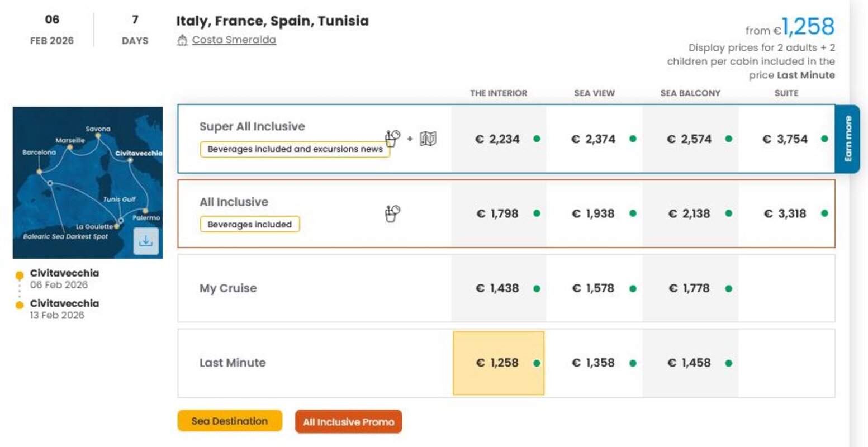Select Last Minute Interior price € 1,258
868x447 pixels.
tap(497, 363)
